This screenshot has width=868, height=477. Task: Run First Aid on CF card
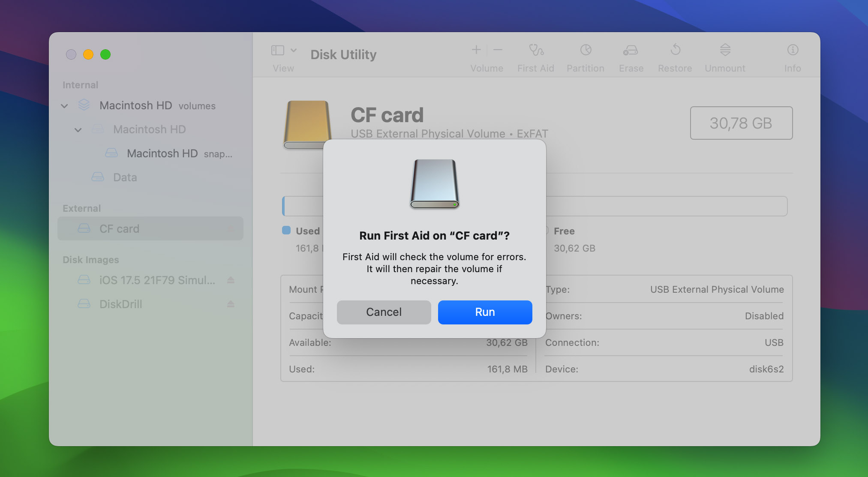(x=484, y=312)
